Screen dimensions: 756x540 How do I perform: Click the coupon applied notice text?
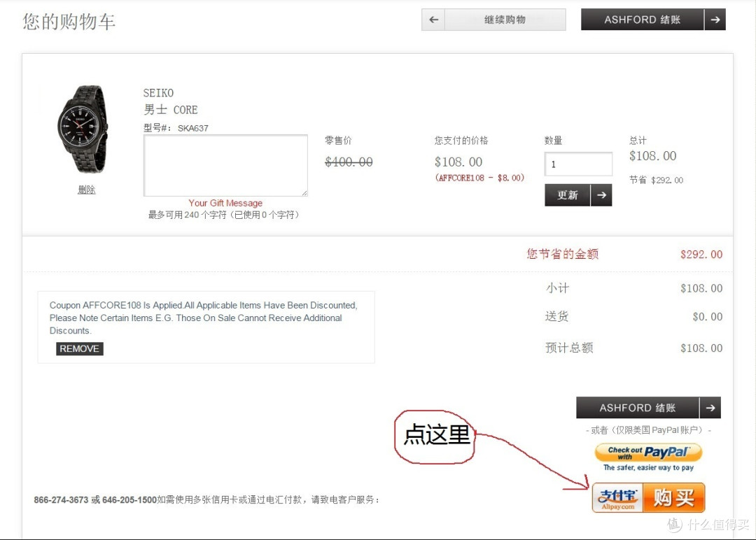(x=204, y=318)
